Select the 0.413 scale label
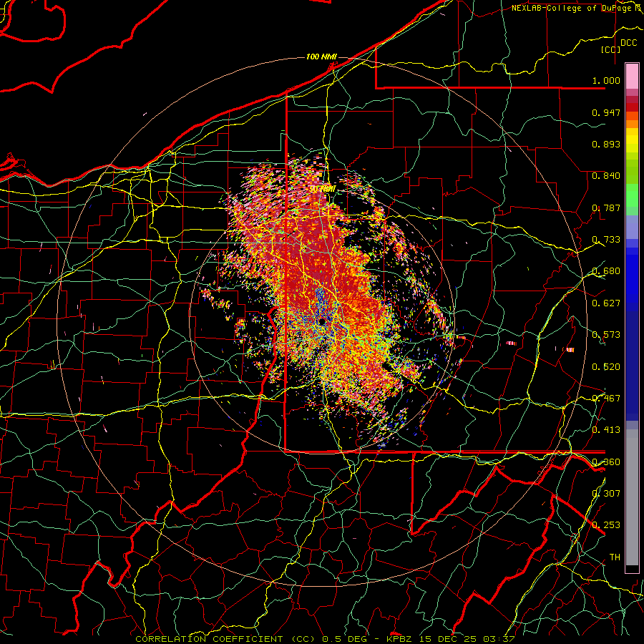Viewport: 644px width, 644px height. pyautogui.click(x=606, y=430)
